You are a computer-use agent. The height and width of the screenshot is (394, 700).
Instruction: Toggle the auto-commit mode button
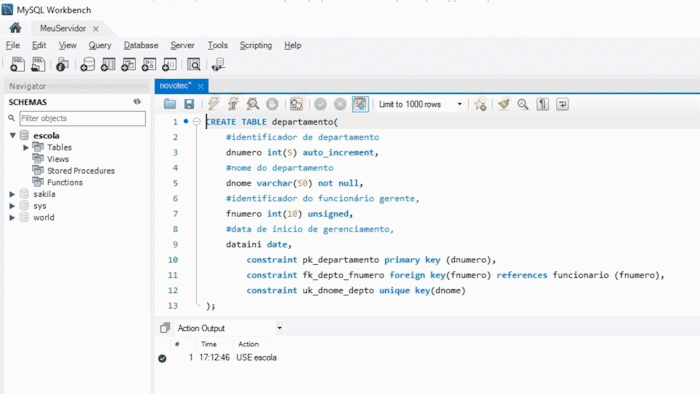(x=360, y=104)
